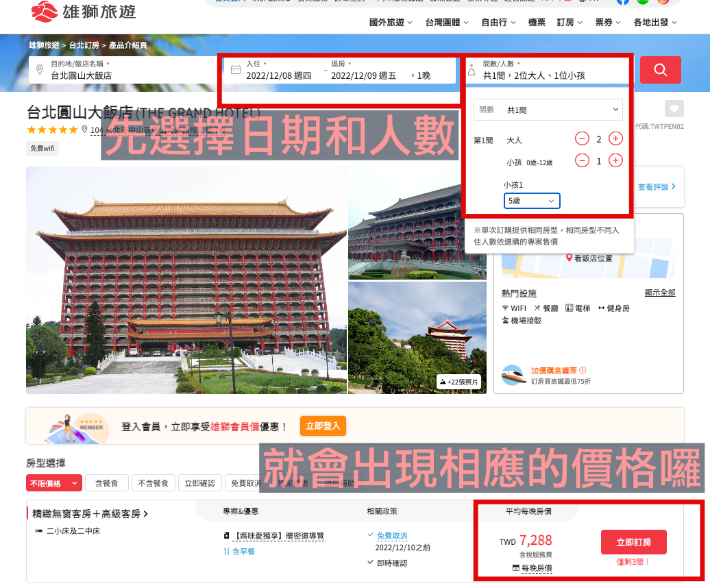
Task: Decrease child count with minus button
Action: 582,161
